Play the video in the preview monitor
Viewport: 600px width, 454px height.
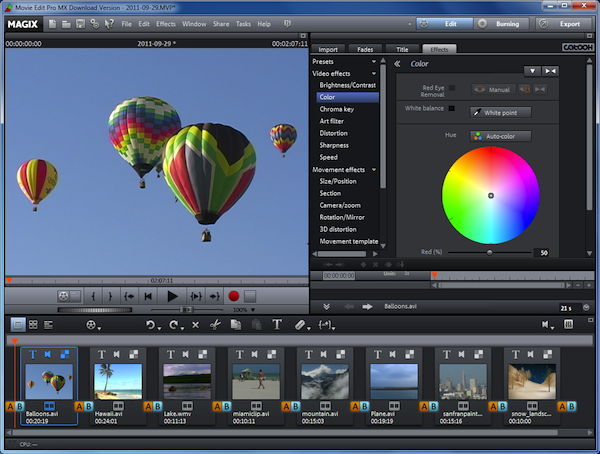coord(172,296)
